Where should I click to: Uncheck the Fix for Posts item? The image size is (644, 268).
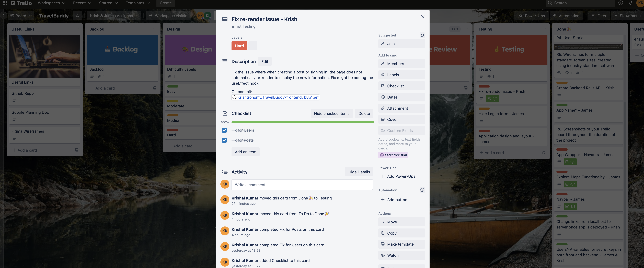coord(224,140)
